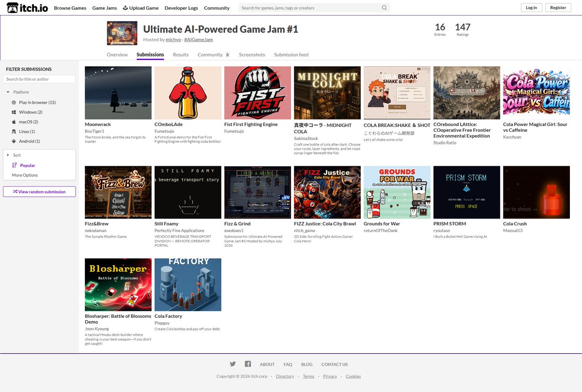Open the Still Foamy thumbnail

pos(188,192)
